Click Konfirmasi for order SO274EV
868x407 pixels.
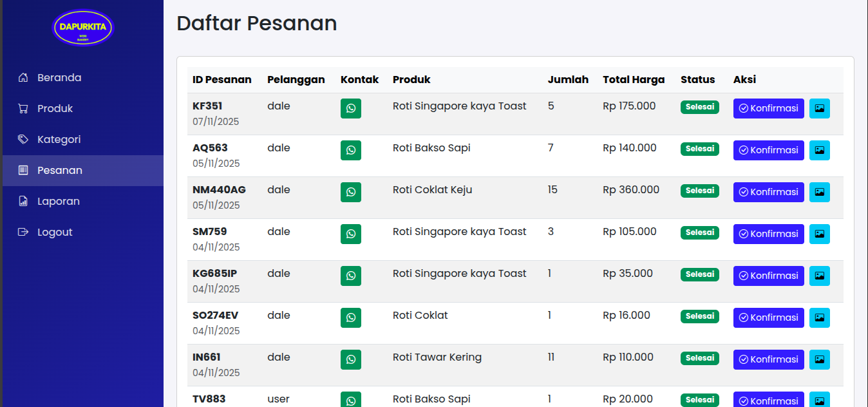coord(769,317)
